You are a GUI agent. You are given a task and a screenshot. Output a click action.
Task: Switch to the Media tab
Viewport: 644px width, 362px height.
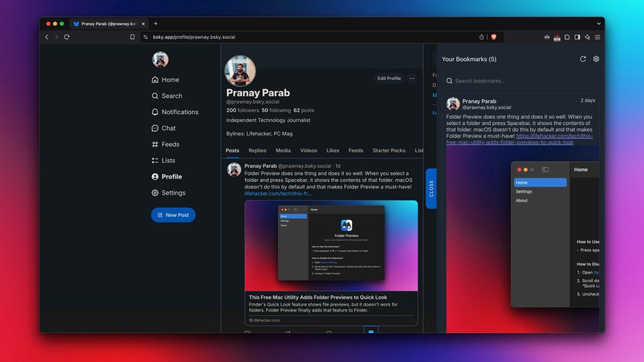point(283,151)
